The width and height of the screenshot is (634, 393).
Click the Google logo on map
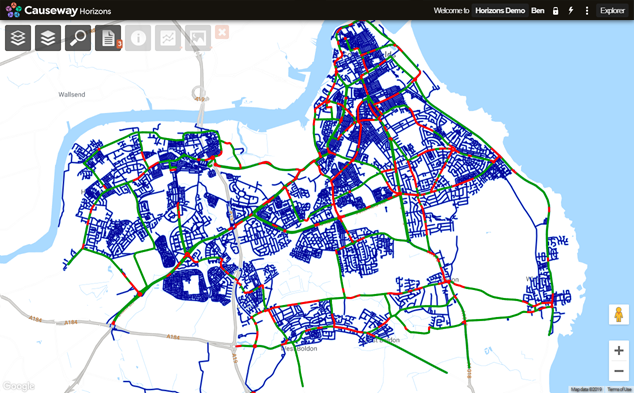pyautogui.click(x=19, y=386)
